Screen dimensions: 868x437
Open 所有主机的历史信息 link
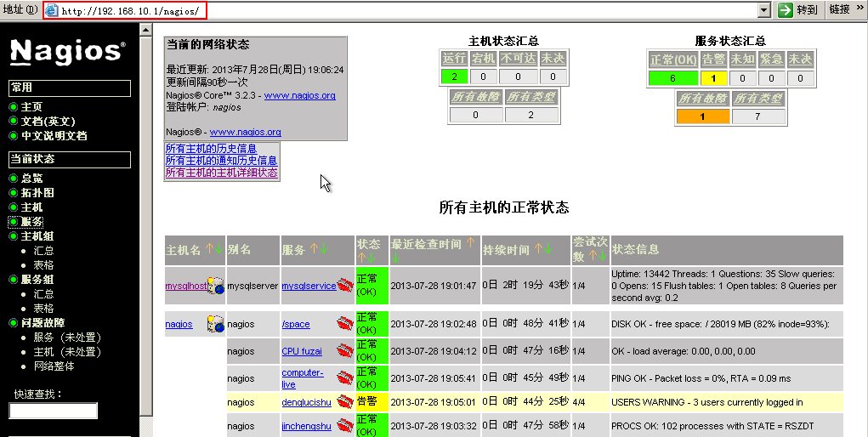[x=211, y=149]
